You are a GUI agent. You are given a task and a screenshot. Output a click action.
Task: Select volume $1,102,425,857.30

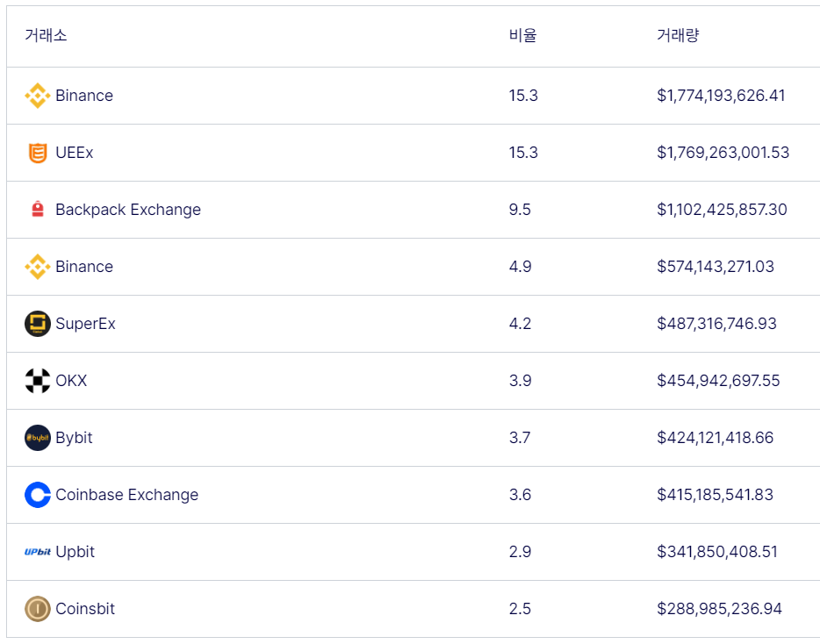click(723, 210)
